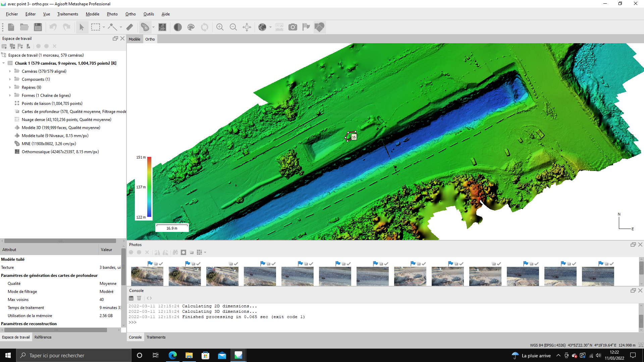
Task: Select Orthomosaïque item in workspace tree
Action: click(60, 152)
